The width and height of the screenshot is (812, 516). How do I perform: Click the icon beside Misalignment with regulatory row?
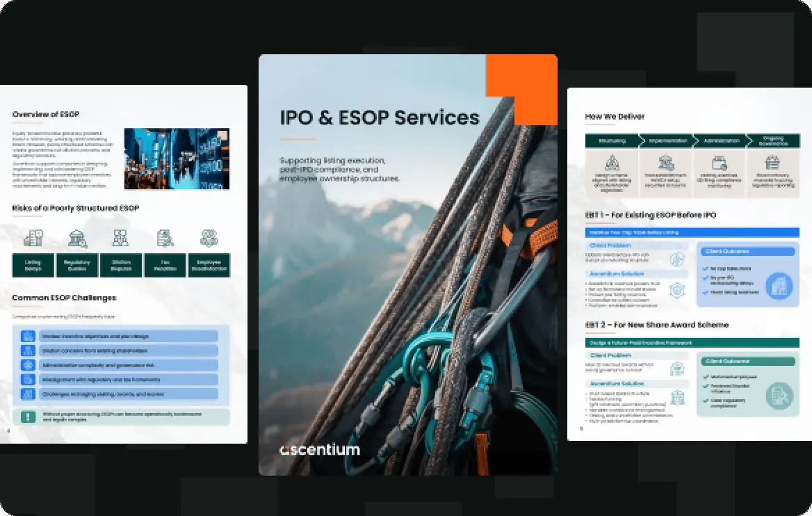pyautogui.click(x=27, y=380)
